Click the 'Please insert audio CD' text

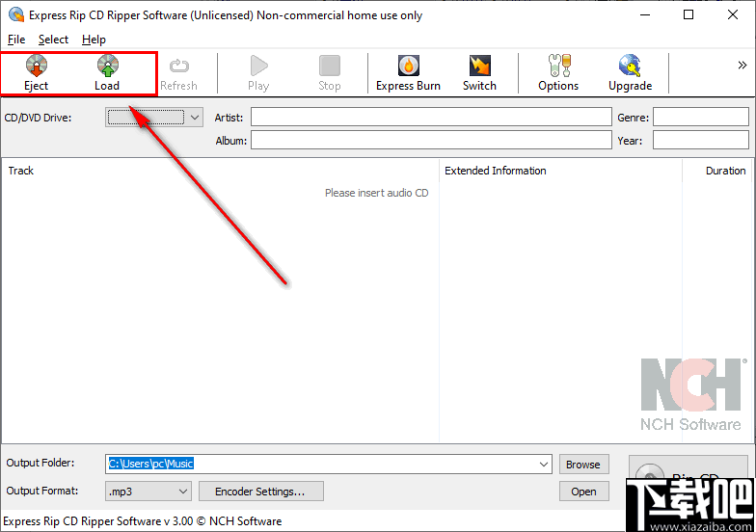(x=376, y=193)
